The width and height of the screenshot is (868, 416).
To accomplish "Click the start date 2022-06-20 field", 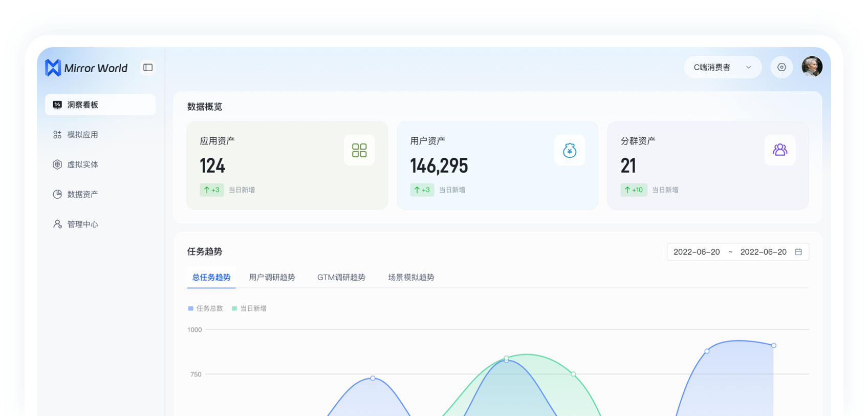I will [697, 252].
